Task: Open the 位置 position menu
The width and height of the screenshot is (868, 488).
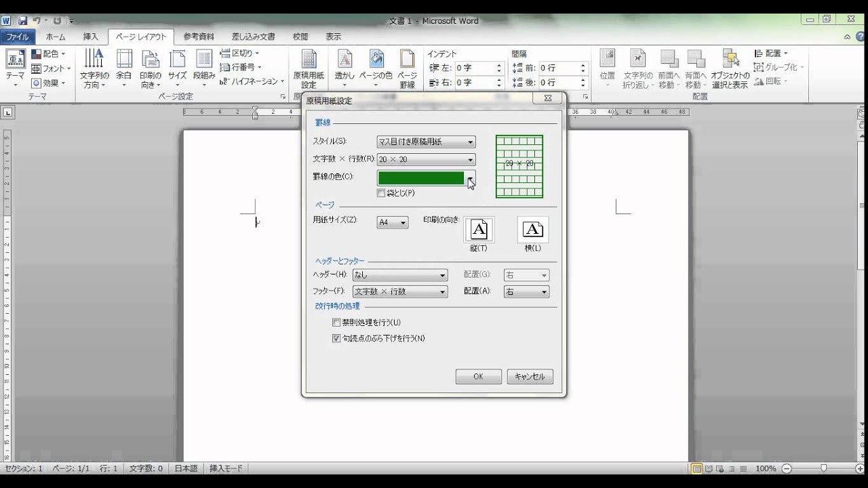Action: point(608,68)
